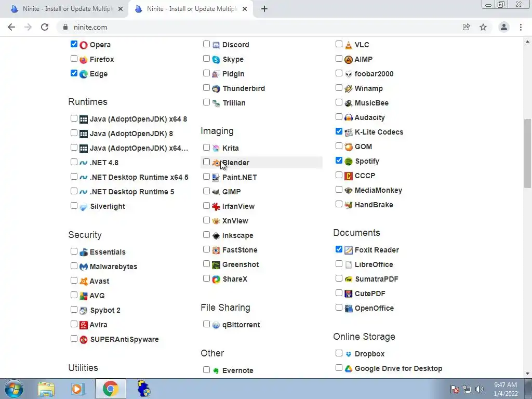Click the Evernote elephant icon
The width and height of the screenshot is (532, 399).
point(216,371)
